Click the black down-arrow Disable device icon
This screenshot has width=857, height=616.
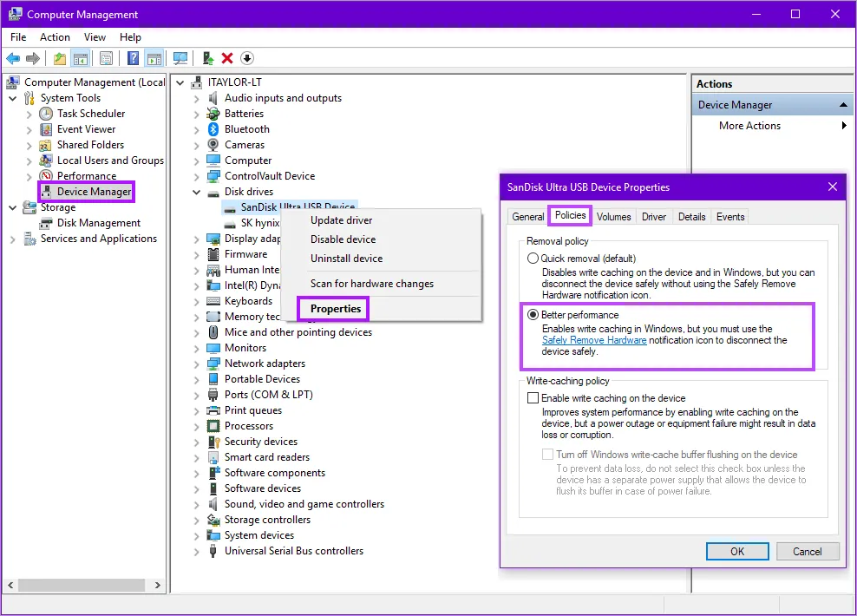(247, 58)
